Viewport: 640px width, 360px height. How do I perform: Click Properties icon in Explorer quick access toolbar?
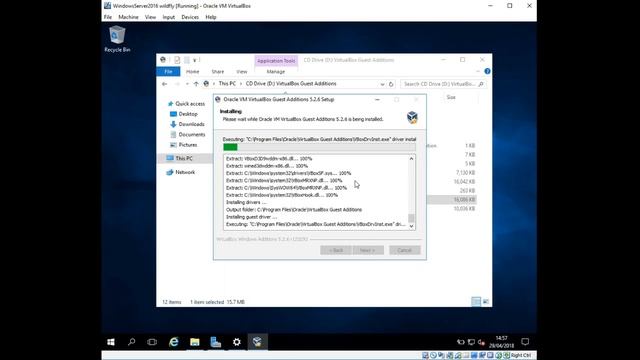click(x=177, y=60)
